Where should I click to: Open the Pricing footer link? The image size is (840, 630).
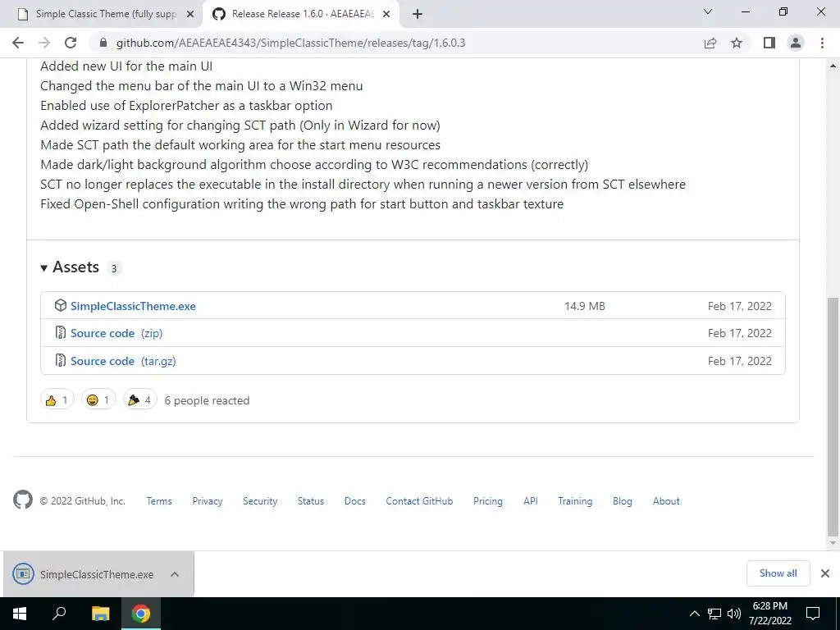[x=488, y=501]
